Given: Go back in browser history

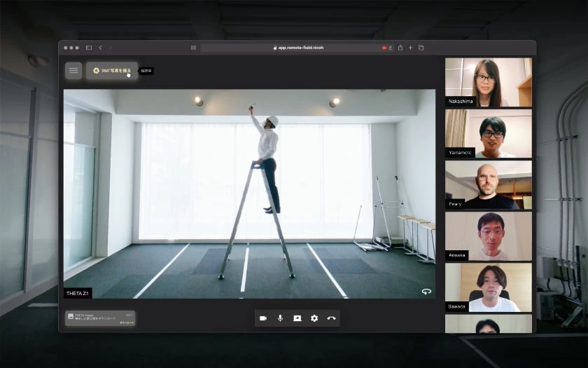Looking at the screenshot, I should tap(101, 48).
